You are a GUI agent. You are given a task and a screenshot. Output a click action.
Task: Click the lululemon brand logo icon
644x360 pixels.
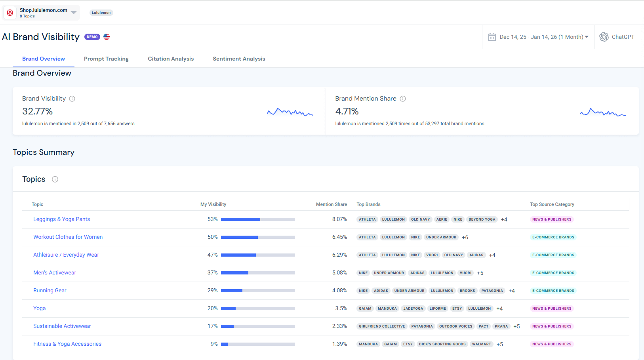tap(10, 12)
